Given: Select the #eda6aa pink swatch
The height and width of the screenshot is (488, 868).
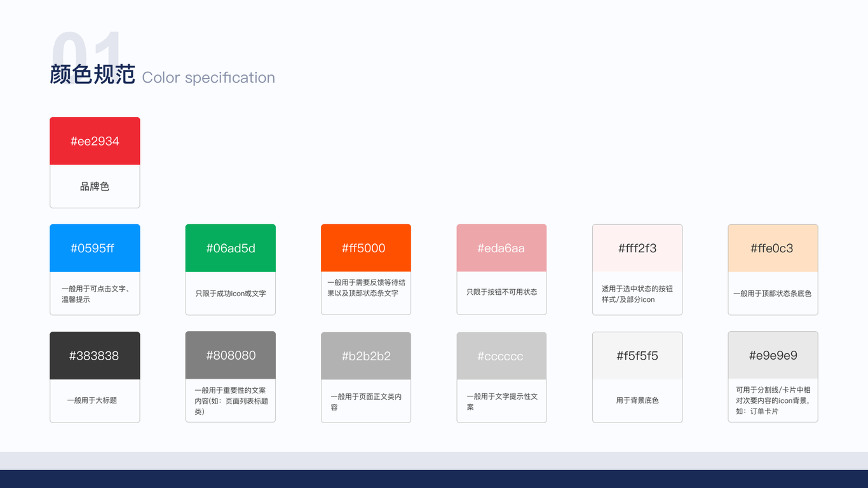Looking at the screenshot, I should click(x=501, y=248).
